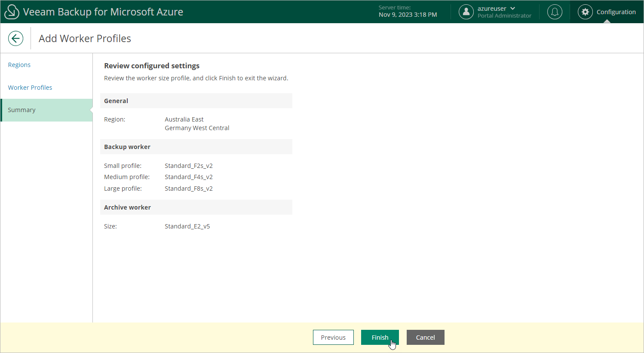Click the Veeam Backup for Microsoft Azure title
This screenshot has height=353, width=644.
click(103, 12)
